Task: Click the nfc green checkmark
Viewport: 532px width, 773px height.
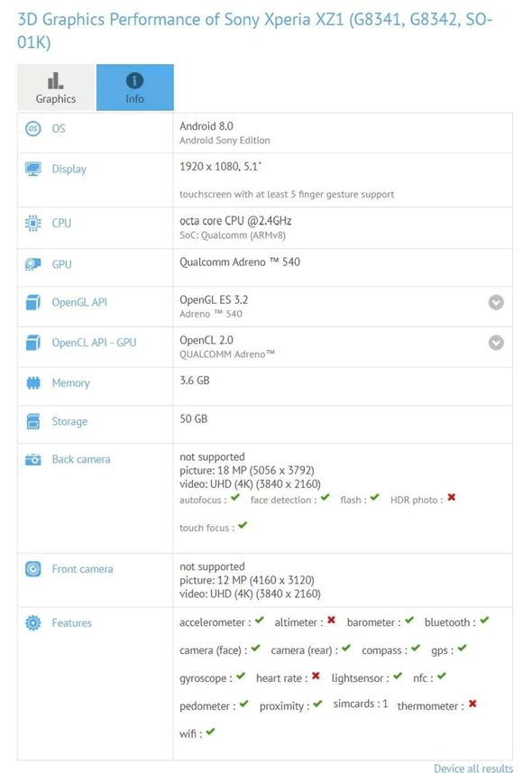Action: [441, 677]
